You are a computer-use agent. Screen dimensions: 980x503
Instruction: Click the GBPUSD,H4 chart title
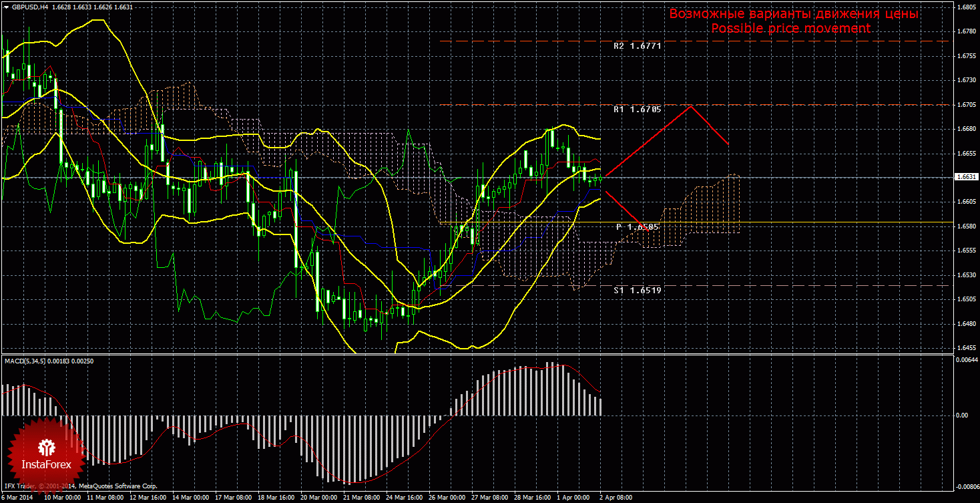29,6
